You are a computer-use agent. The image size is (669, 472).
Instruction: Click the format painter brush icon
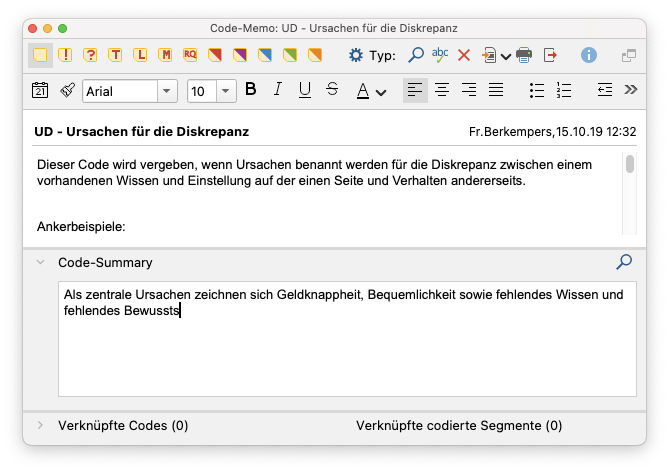[67, 90]
